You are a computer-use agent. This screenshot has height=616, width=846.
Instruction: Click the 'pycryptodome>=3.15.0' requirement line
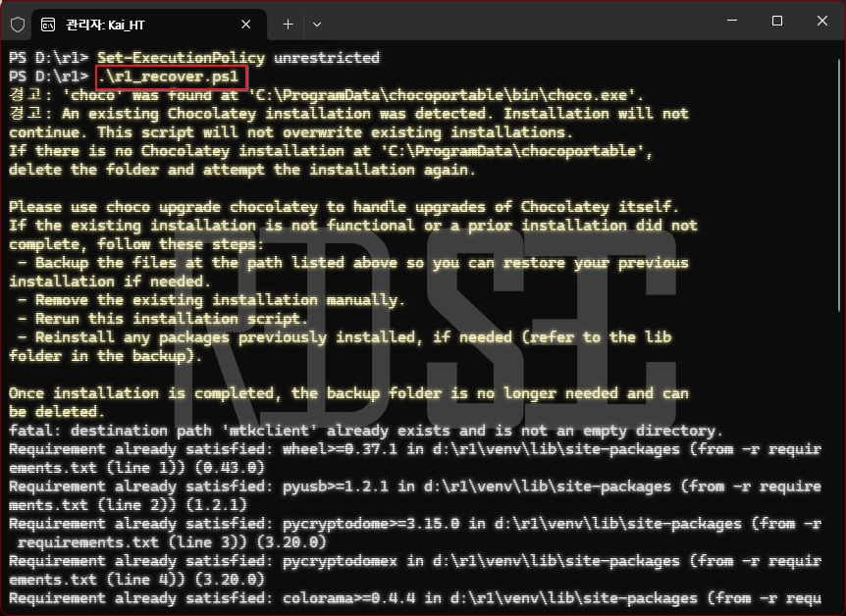click(415, 524)
